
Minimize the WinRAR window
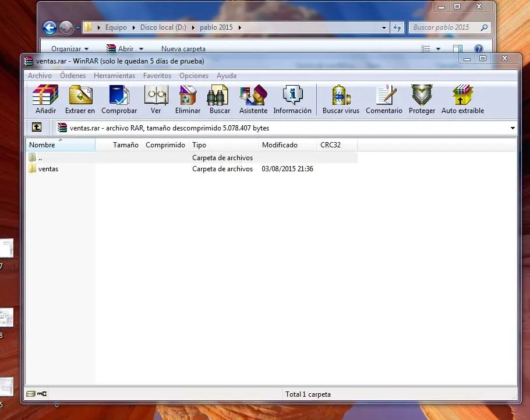(467, 59)
